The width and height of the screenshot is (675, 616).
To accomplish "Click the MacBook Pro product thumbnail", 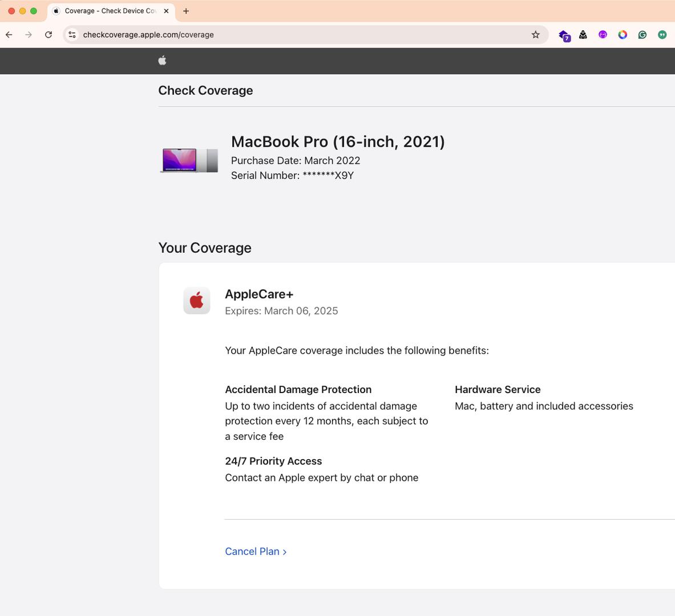I will point(189,160).
